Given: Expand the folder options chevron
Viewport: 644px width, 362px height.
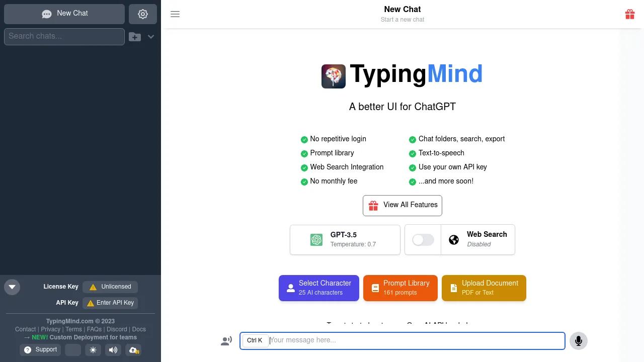Looking at the screenshot, I should pyautogui.click(x=151, y=37).
